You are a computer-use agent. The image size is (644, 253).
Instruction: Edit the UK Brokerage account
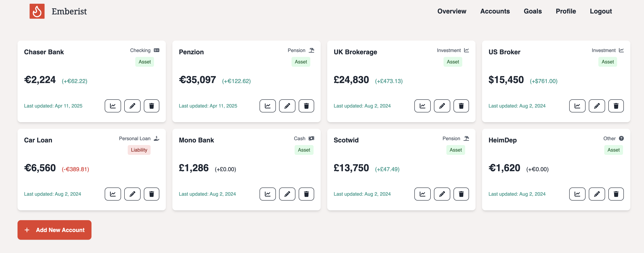[x=442, y=106]
